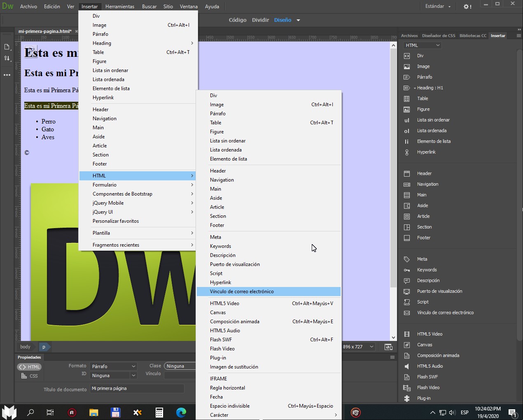The width and height of the screenshot is (523, 420).
Task: Click the Lista sin ordenar icon in panel
Action: (x=407, y=120)
